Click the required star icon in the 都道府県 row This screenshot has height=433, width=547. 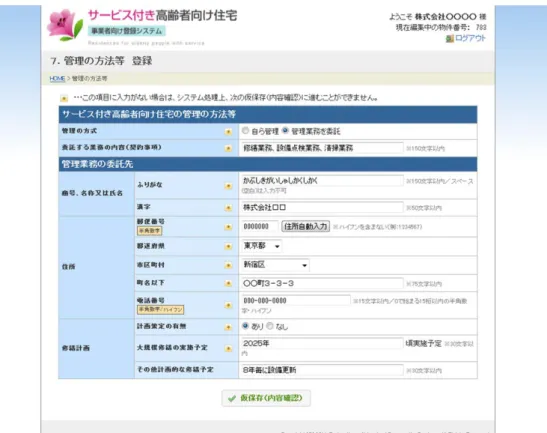coord(228,247)
